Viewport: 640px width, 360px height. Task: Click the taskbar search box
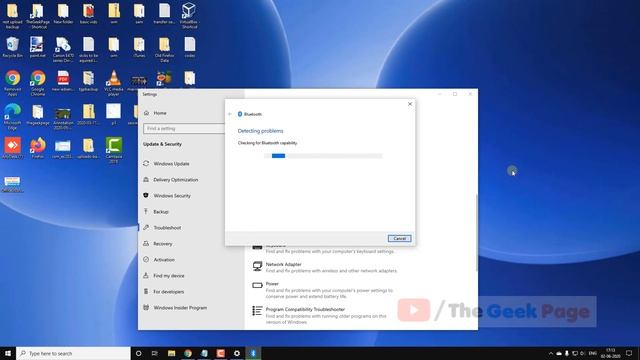click(x=73, y=353)
